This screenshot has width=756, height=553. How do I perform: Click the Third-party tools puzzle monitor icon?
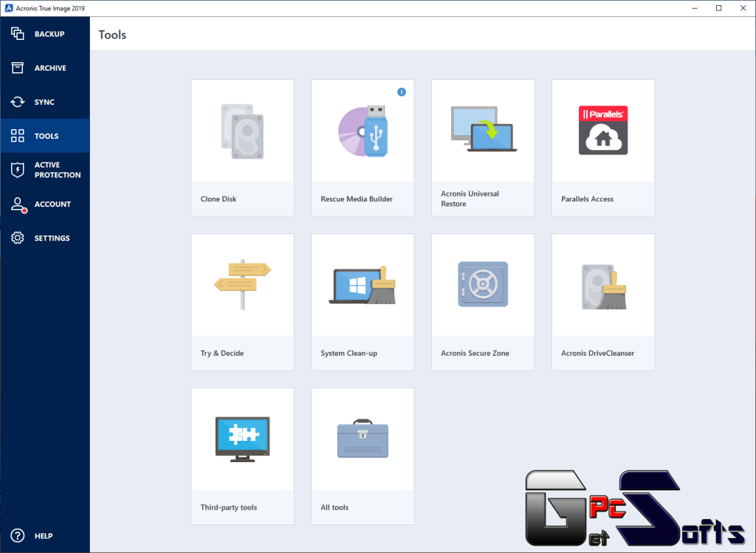[242, 439]
